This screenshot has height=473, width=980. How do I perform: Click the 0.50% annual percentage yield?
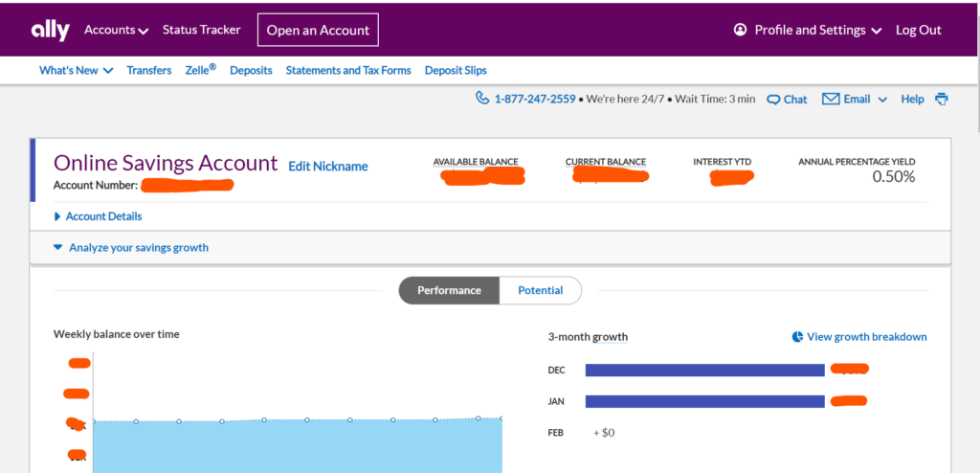coord(894,177)
